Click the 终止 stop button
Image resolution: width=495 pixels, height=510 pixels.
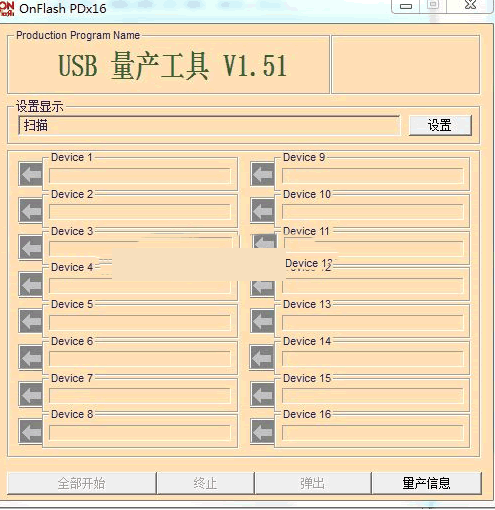[x=205, y=483]
